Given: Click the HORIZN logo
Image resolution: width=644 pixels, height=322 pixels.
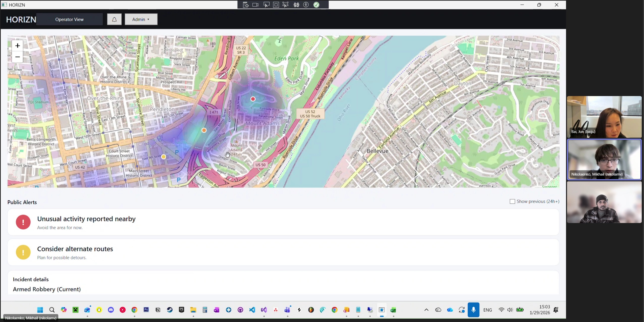Looking at the screenshot, I should [21, 19].
